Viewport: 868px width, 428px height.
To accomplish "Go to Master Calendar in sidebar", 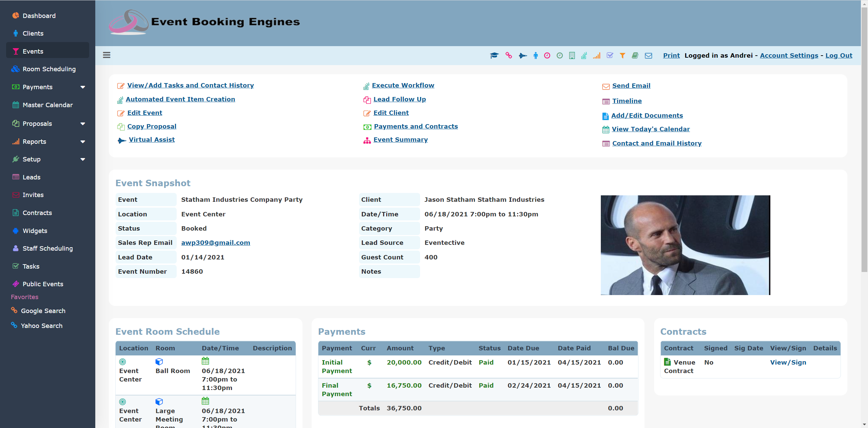I will [x=47, y=105].
